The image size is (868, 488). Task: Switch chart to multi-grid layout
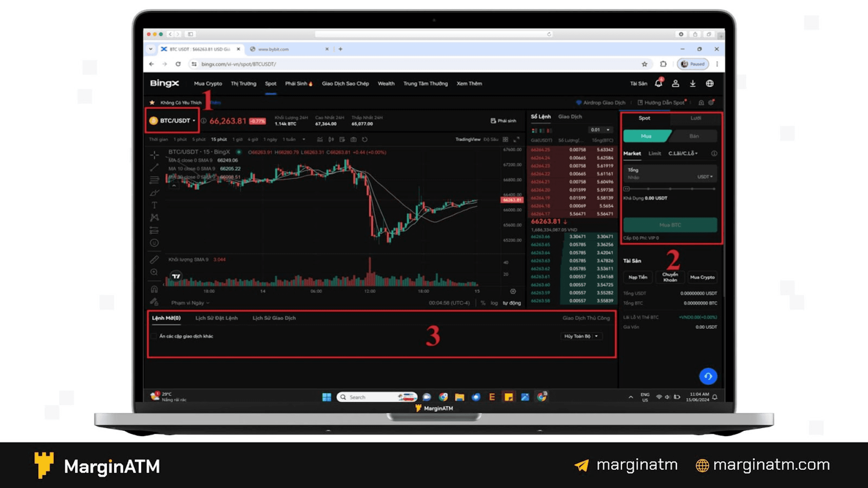(x=506, y=140)
